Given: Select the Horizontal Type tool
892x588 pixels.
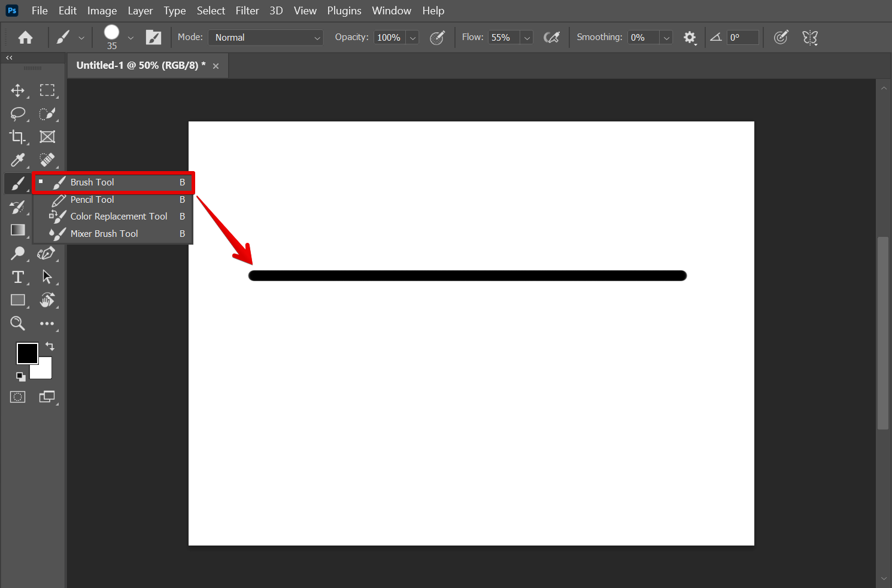Looking at the screenshot, I should point(18,277).
